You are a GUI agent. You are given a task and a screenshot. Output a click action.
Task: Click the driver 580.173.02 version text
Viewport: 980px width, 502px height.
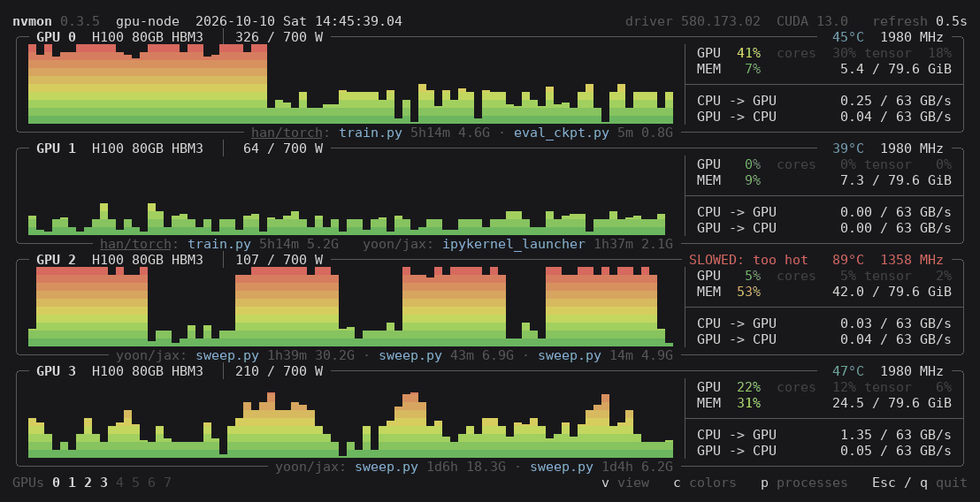[x=693, y=21]
